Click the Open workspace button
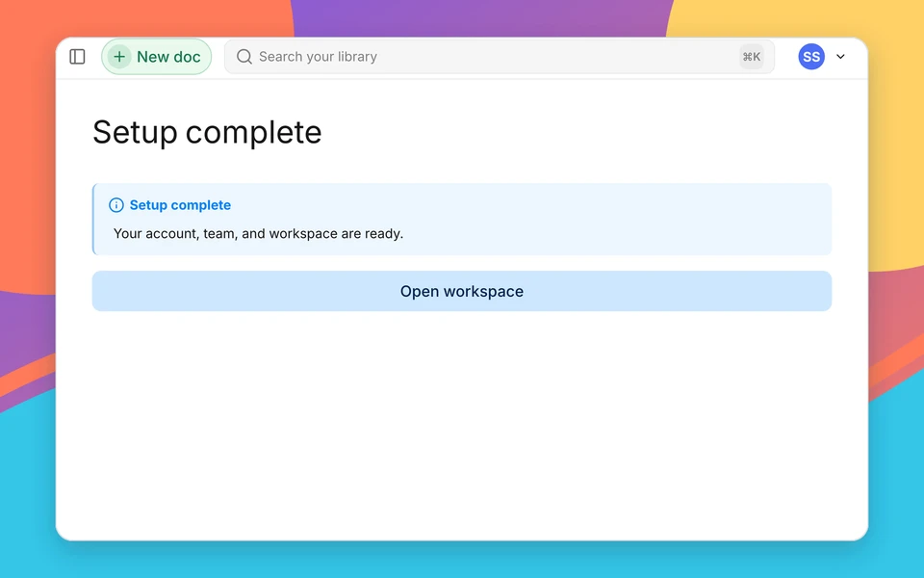924x578 pixels. [461, 291]
